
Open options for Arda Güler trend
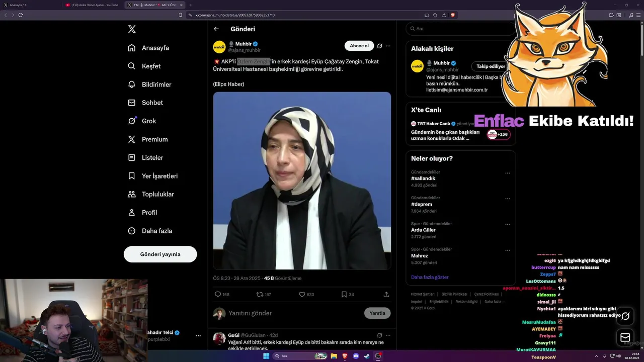507,224
